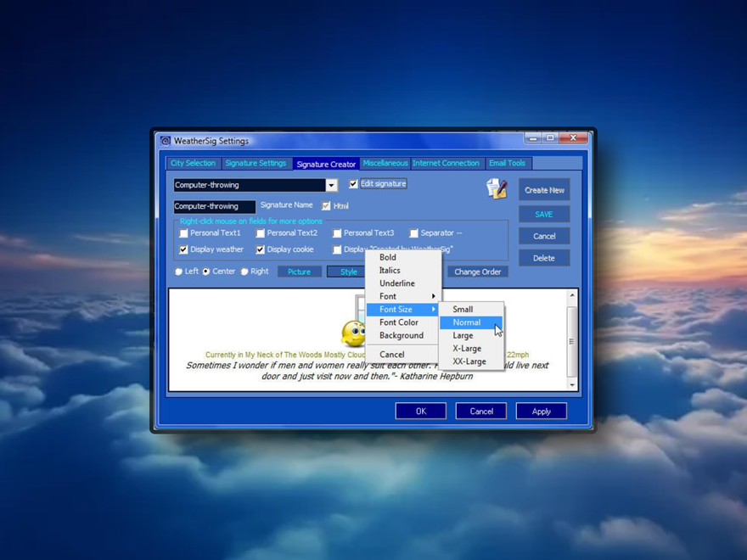Click the preview scrollbar down arrow
The height and width of the screenshot is (560, 747).
click(572, 384)
